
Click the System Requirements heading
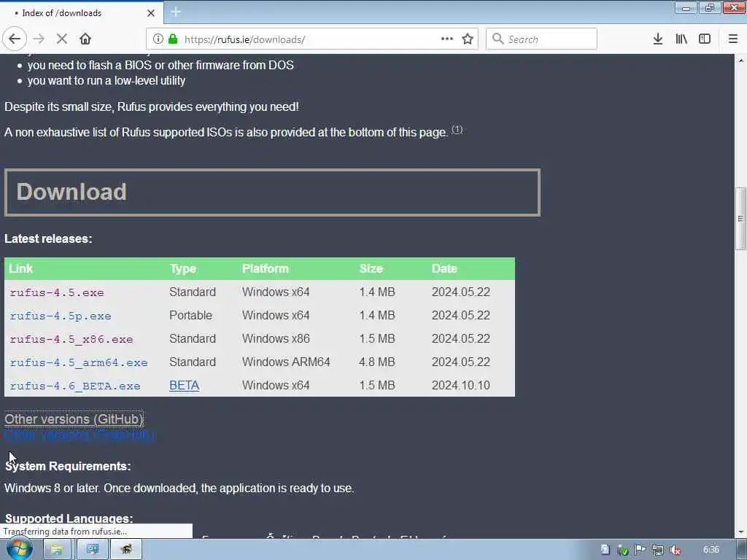pyautogui.click(x=68, y=466)
